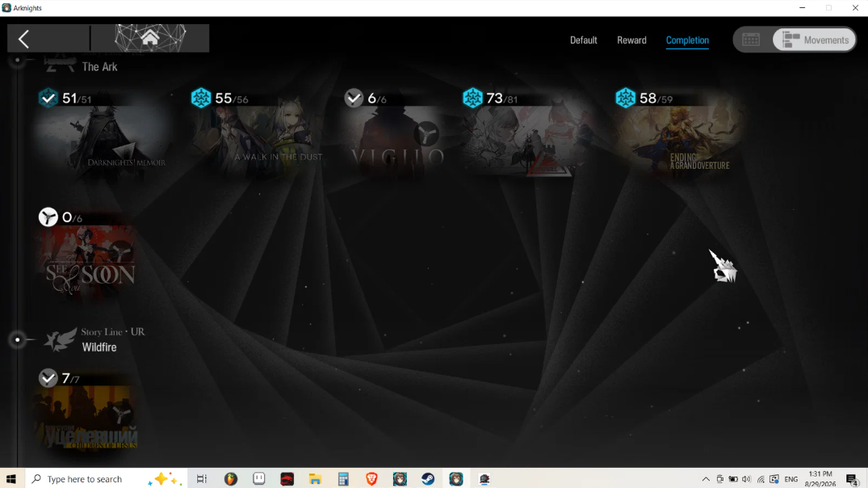Click the checkmark badge next to 7/7

[x=48, y=378]
